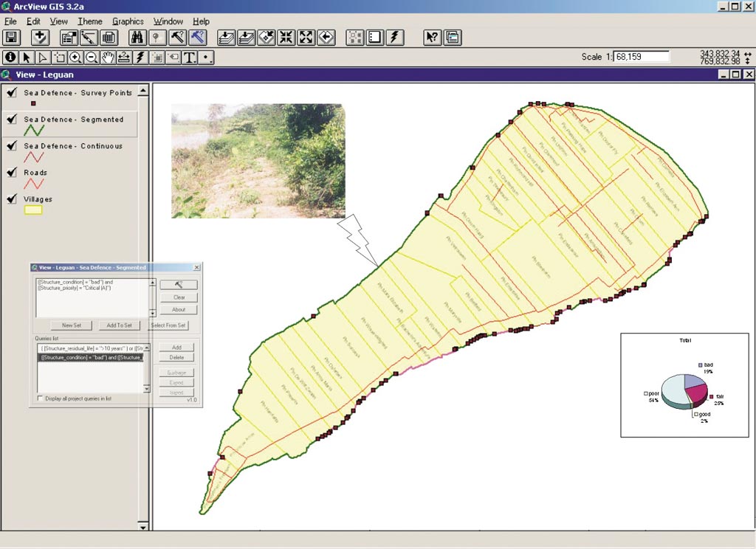This screenshot has height=549, width=756.
Task: Click the highlighted blue hammer query icon
Action: [x=197, y=37]
